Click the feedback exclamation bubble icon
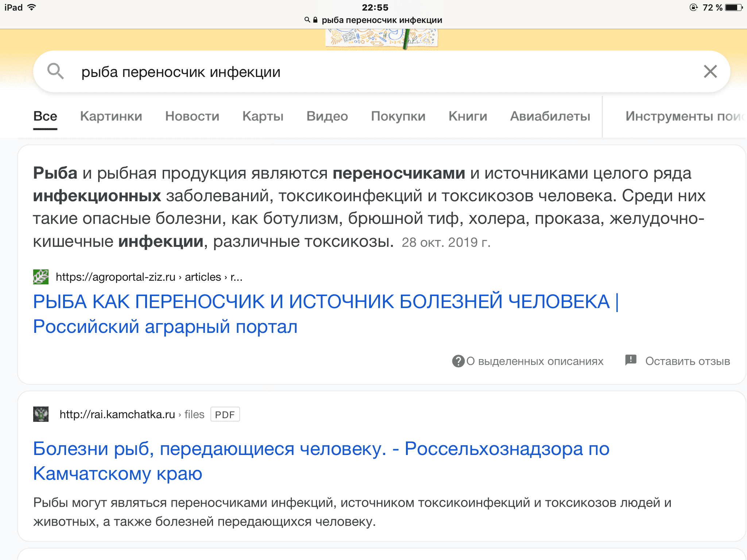This screenshot has width=747, height=560. pyautogui.click(x=631, y=360)
